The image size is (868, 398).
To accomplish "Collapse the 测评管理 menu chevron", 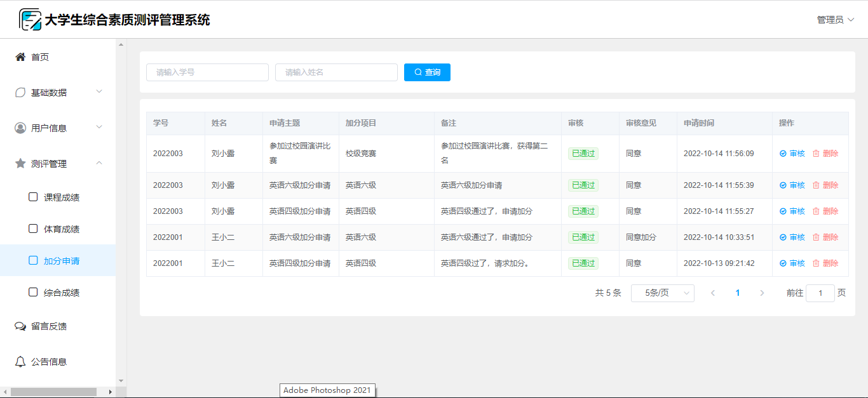I will coord(99,163).
